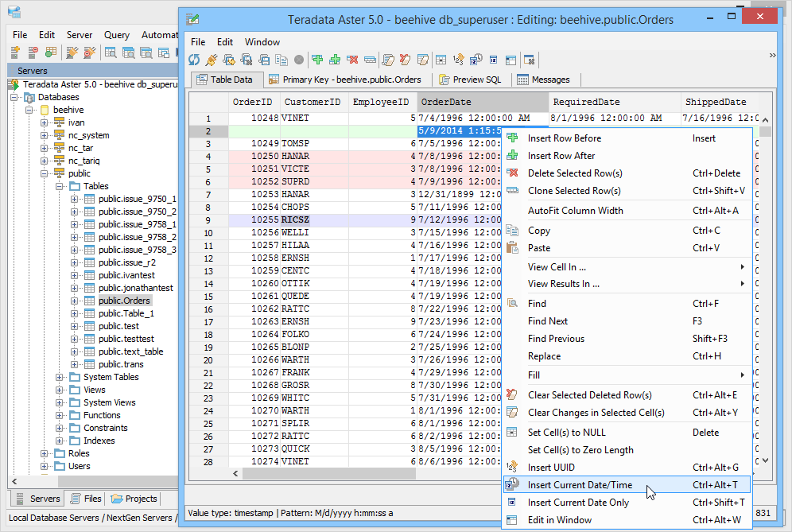This screenshot has width=792, height=532.
Task: Switch to the Files panel tab
Action: tap(87, 499)
